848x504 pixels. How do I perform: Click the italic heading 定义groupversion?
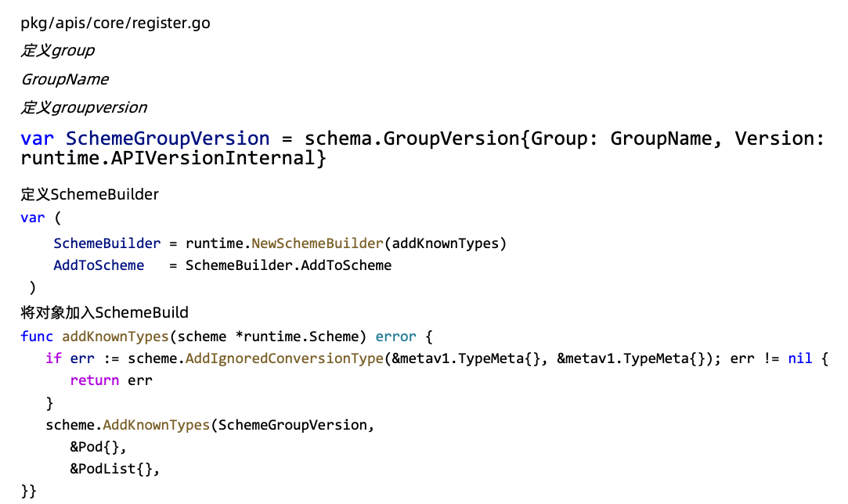coord(84,108)
